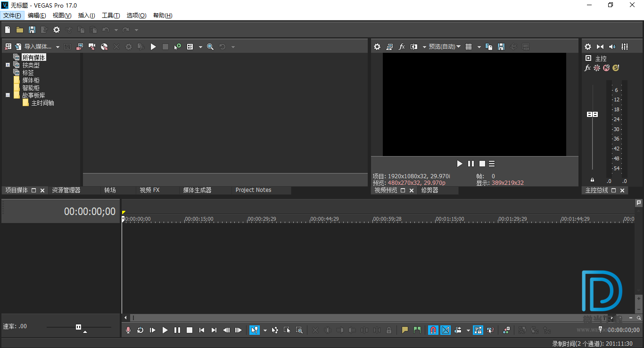Expand the 按类型 tree node

8,65
